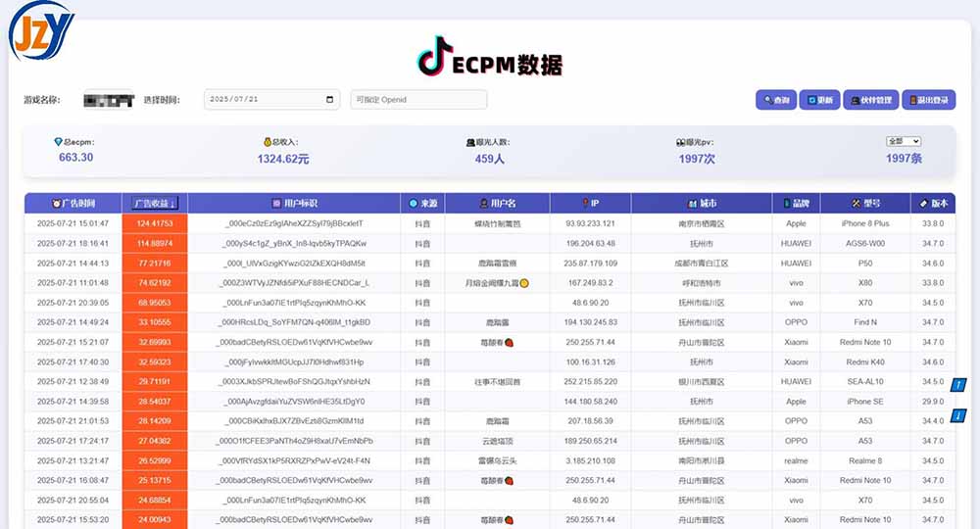
Task: Click the binoculars icon beside 曝光pv
Action: click(x=679, y=142)
